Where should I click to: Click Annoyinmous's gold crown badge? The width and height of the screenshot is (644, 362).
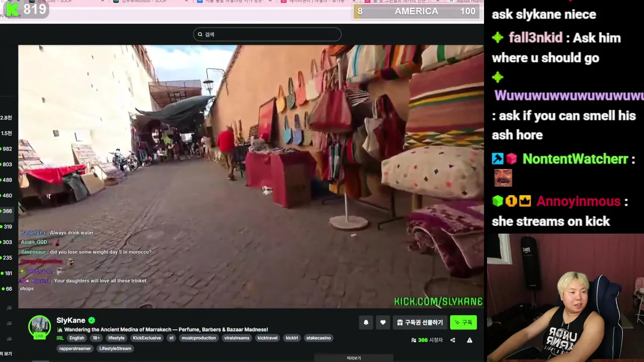click(525, 201)
